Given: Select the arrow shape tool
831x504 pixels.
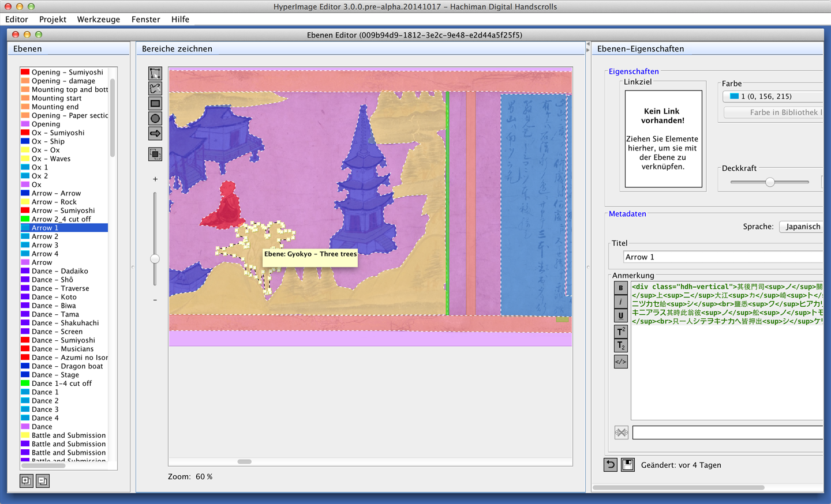Looking at the screenshot, I should 155,133.
